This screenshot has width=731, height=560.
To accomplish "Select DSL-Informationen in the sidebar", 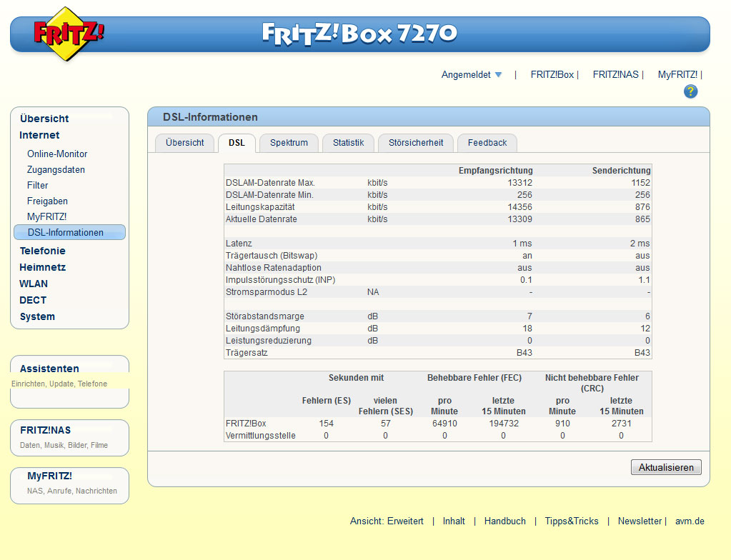I will tap(69, 232).
